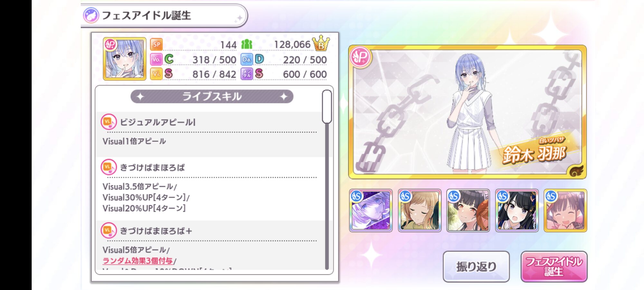Image resolution: width=644 pixels, height=290 pixels.
Task: Select the gold-framed smiling girl support card
Action: pyautogui.click(x=565, y=210)
